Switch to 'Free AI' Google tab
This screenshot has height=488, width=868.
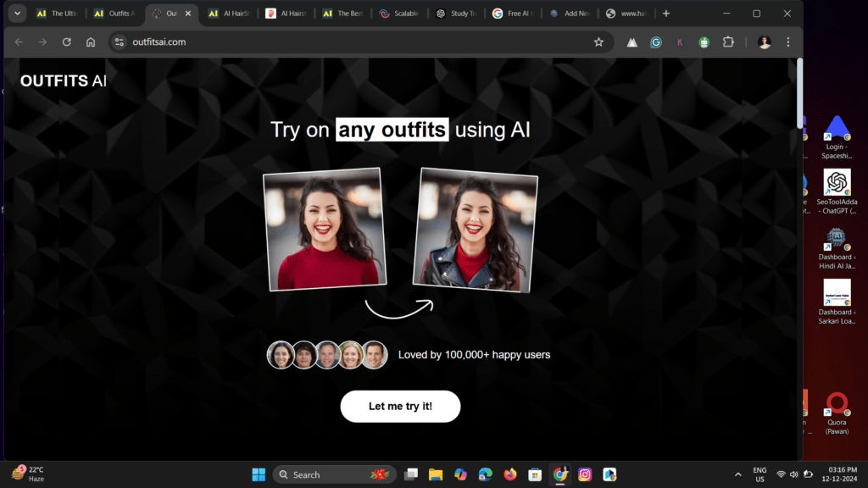point(515,14)
